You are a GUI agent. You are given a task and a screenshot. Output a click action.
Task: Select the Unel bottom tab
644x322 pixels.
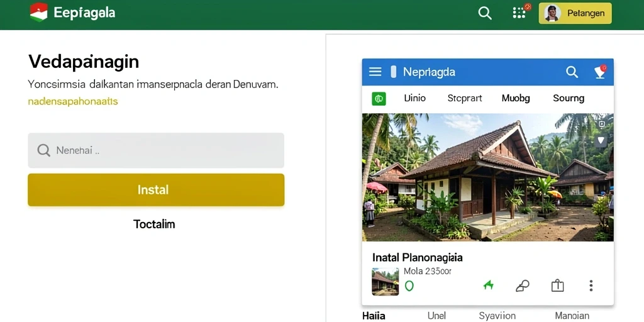(436, 316)
